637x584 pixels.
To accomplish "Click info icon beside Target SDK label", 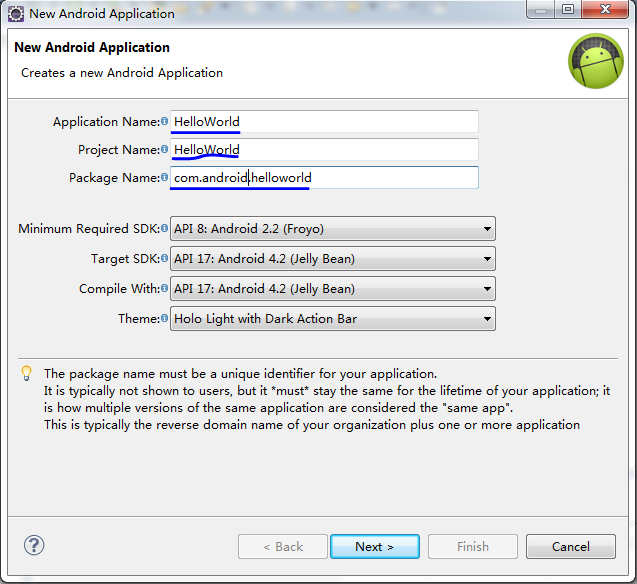I will (x=164, y=258).
